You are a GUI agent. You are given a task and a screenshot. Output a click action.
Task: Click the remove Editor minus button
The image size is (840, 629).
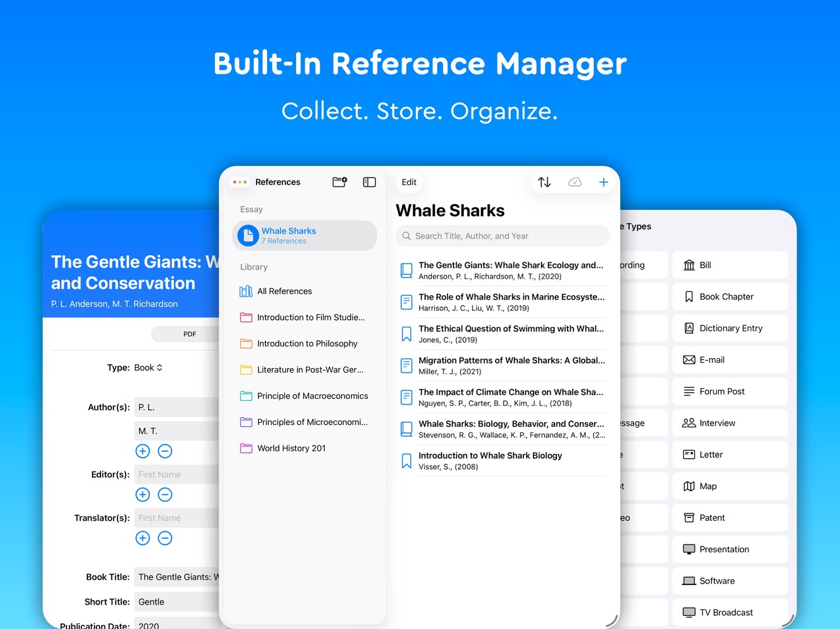click(x=165, y=495)
